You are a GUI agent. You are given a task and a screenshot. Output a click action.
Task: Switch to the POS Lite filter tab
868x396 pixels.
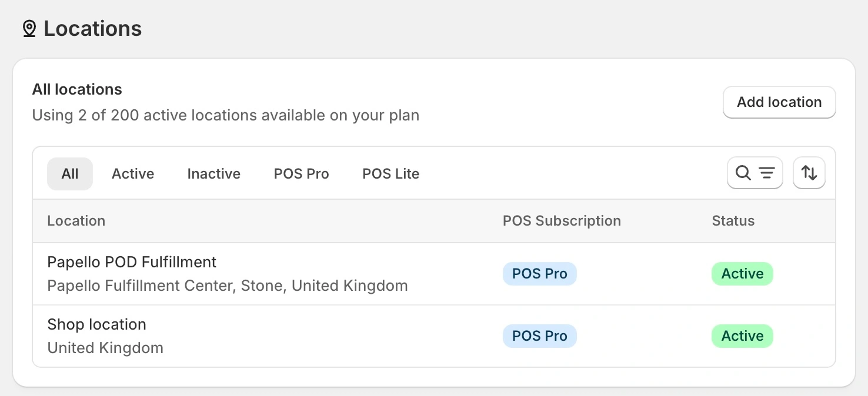[390, 173]
